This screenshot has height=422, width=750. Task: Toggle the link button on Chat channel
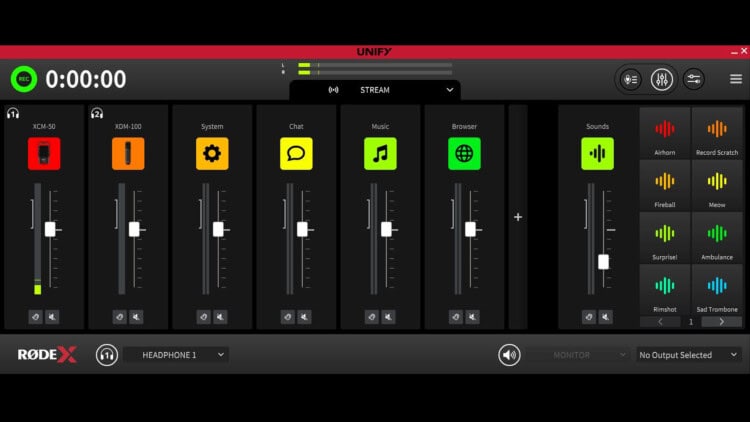coord(287,317)
